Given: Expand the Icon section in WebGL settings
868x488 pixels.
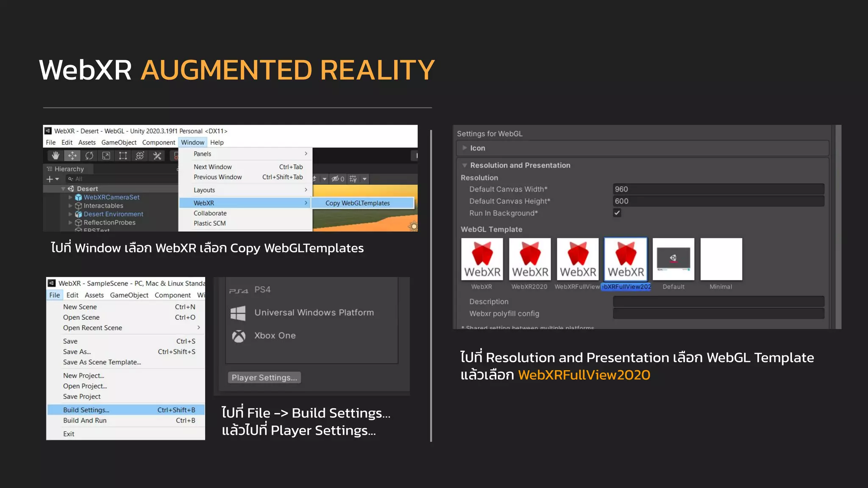Looking at the screenshot, I should pyautogui.click(x=465, y=148).
